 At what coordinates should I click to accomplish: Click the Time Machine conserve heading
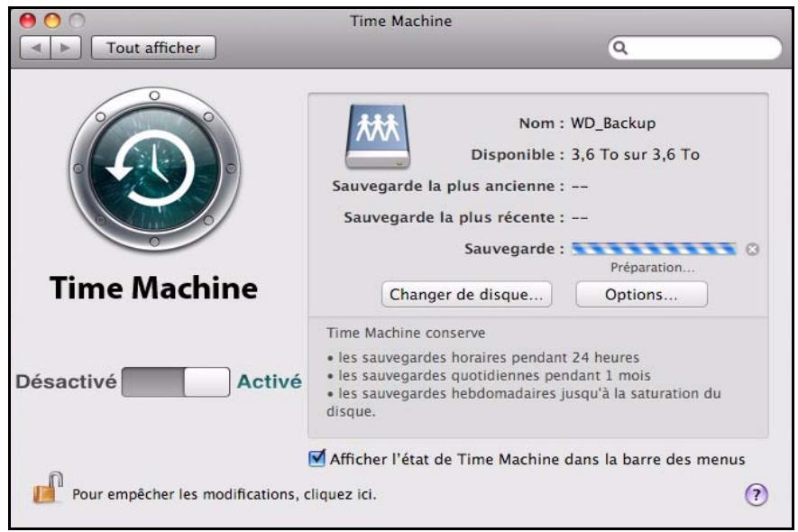click(x=406, y=333)
